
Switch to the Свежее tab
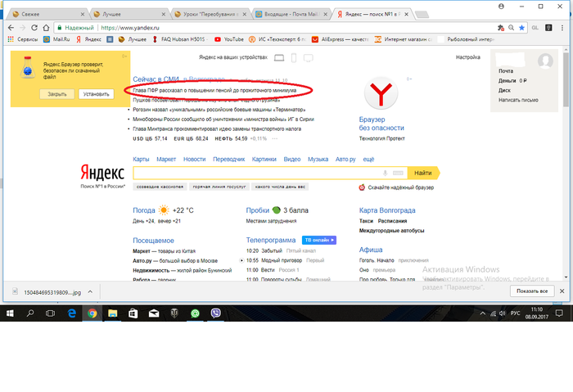pos(47,14)
